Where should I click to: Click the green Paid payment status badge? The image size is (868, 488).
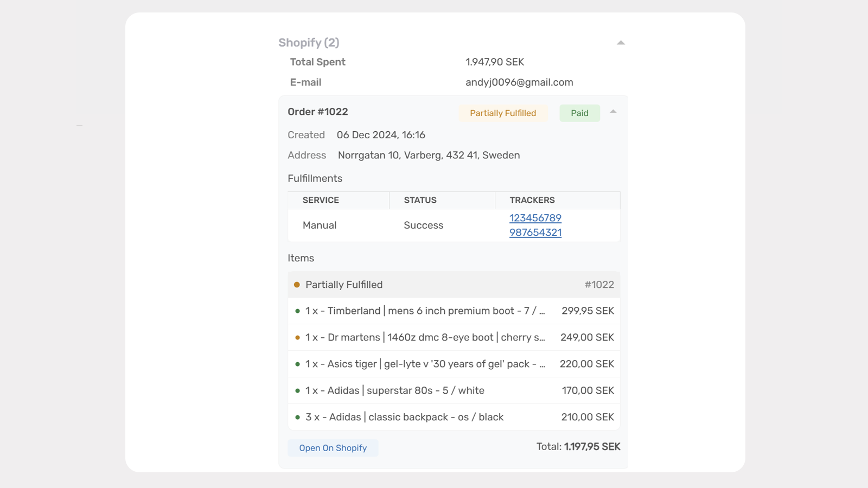click(579, 113)
